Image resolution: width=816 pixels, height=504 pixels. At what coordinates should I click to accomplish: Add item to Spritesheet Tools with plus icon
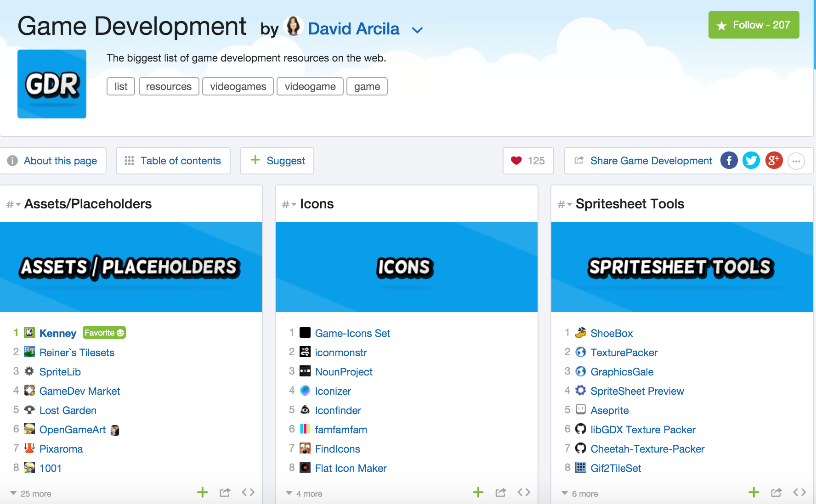754,493
